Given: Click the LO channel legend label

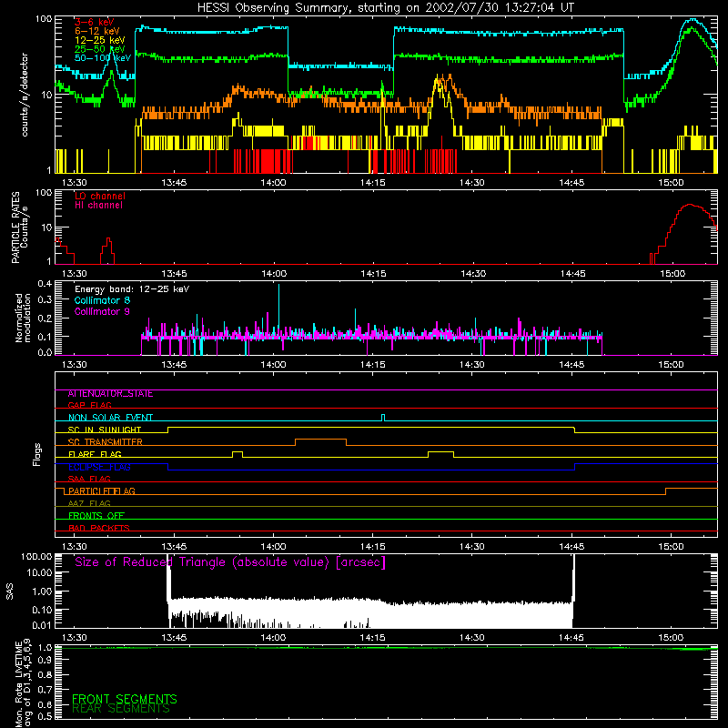Looking at the screenshot, I should coord(100,196).
